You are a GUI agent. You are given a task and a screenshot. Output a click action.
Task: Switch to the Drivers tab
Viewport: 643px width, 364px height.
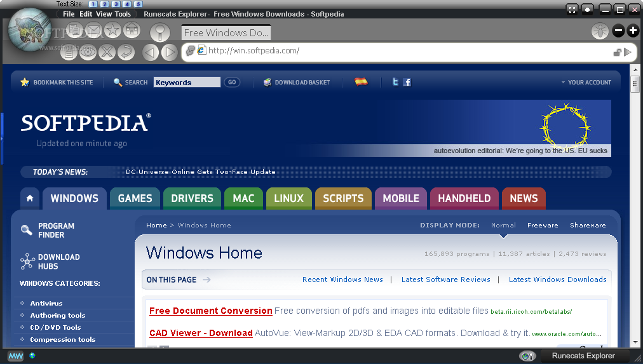pyautogui.click(x=192, y=198)
